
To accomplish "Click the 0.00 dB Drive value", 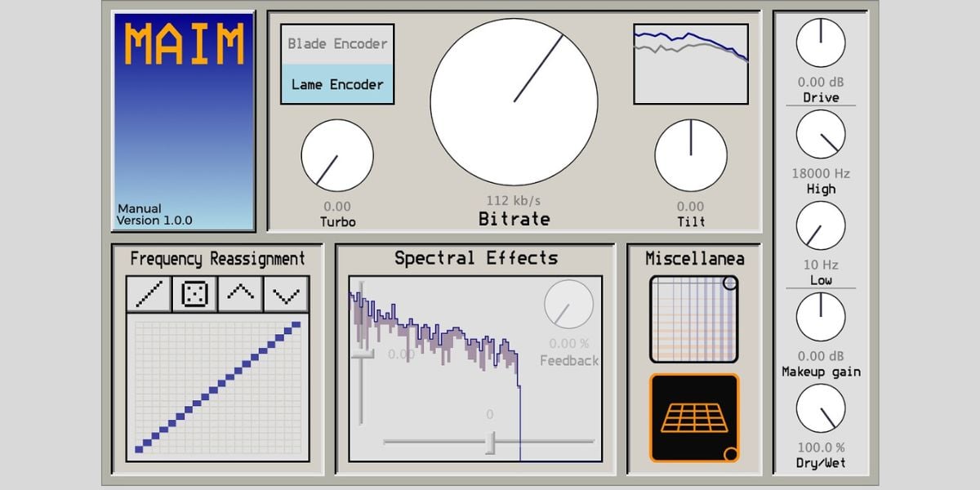I will pyautogui.click(x=821, y=82).
